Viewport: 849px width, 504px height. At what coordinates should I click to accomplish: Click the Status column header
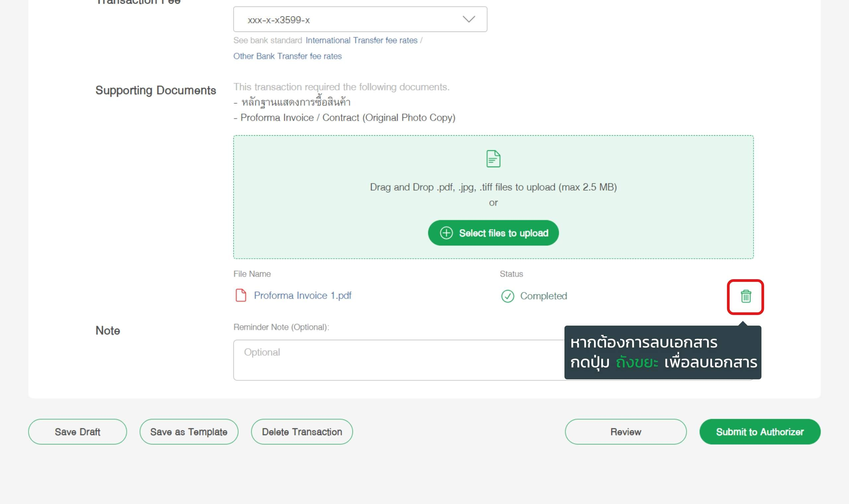[511, 274]
